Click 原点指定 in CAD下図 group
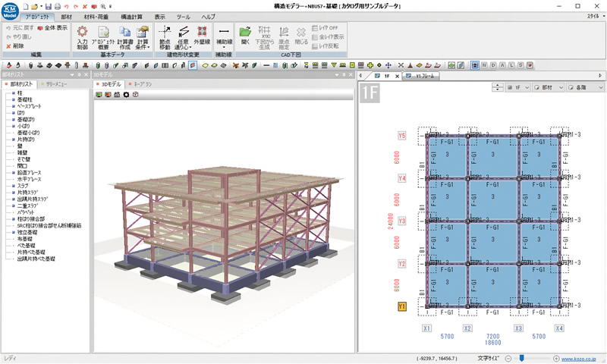 (284, 37)
